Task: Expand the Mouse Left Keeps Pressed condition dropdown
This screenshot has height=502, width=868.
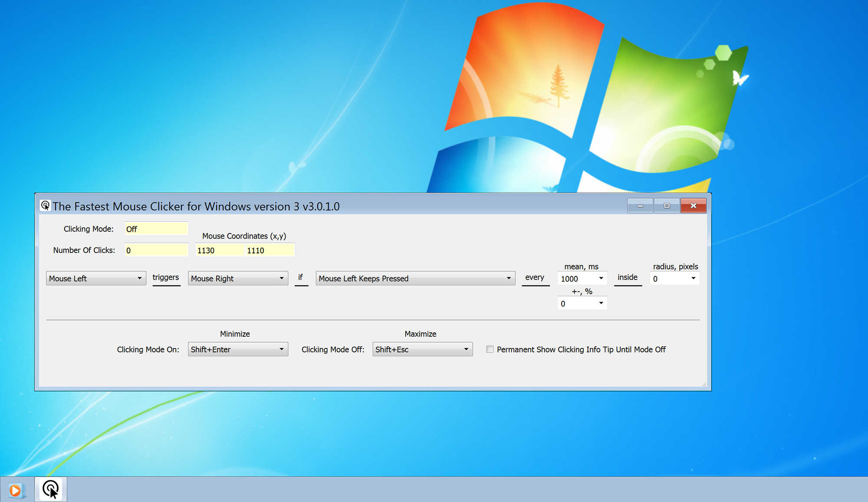Action: [509, 278]
